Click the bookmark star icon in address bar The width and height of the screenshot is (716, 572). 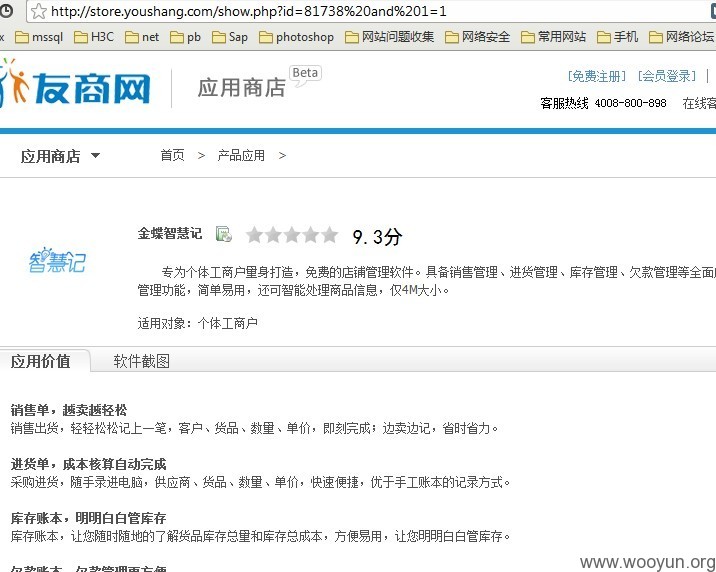pos(39,11)
